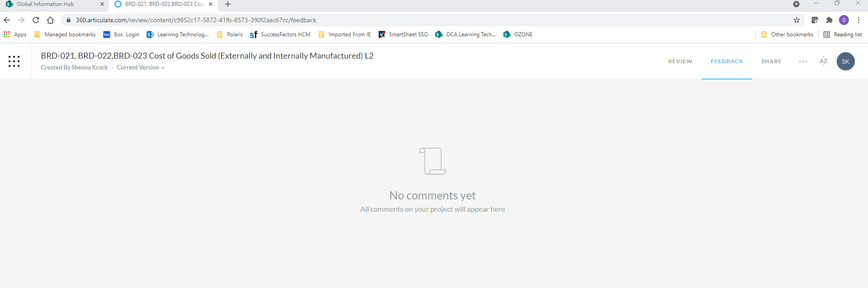Go forward in browser history
This screenshot has height=288, width=868.
(21, 20)
